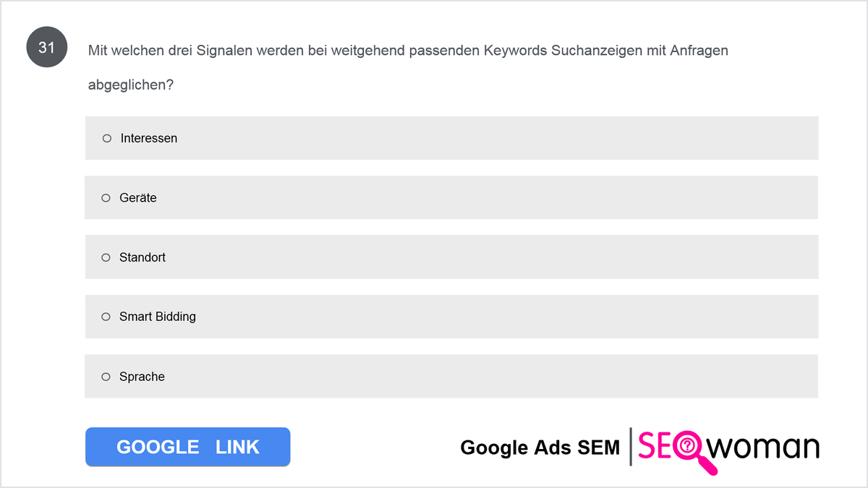Click the 'Geräte' answer label
Image resolution: width=868 pixels, height=488 pixels.
pos(138,197)
